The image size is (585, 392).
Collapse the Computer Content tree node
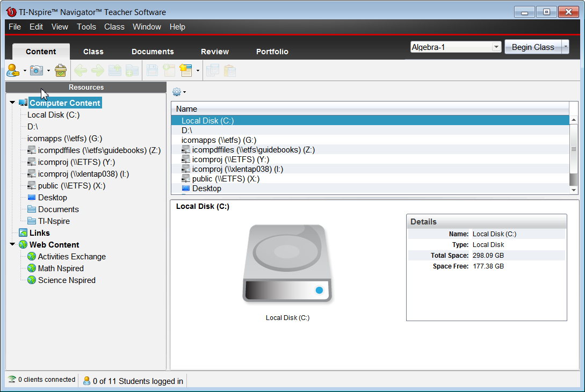click(13, 103)
